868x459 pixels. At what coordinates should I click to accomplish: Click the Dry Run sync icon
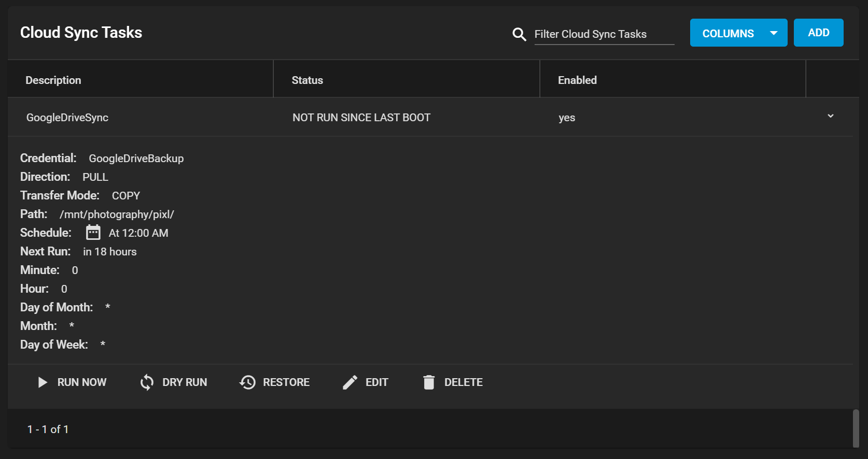pos(147,382)
